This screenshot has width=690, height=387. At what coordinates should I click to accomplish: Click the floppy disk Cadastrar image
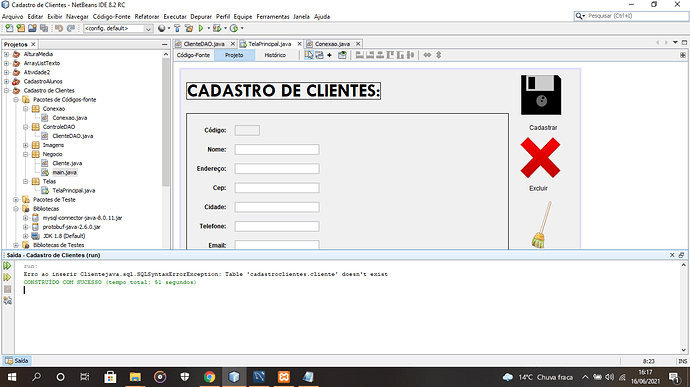click(541, 95)
